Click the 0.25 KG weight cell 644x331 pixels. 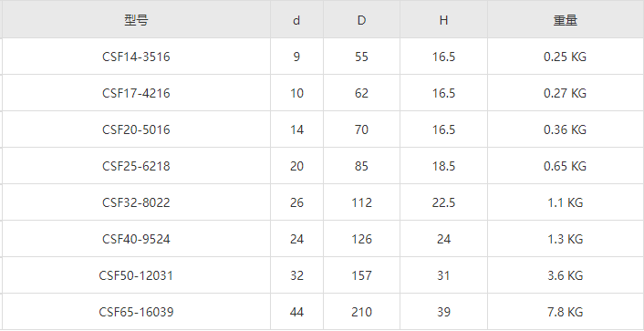click(x=566, y=57)
